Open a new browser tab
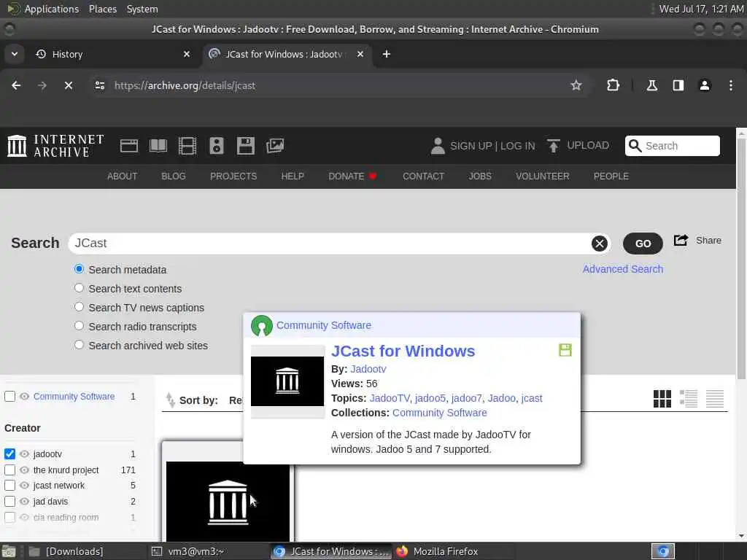Image resolution: width=747 pixels, height=560 pixels. pos(387,54)
